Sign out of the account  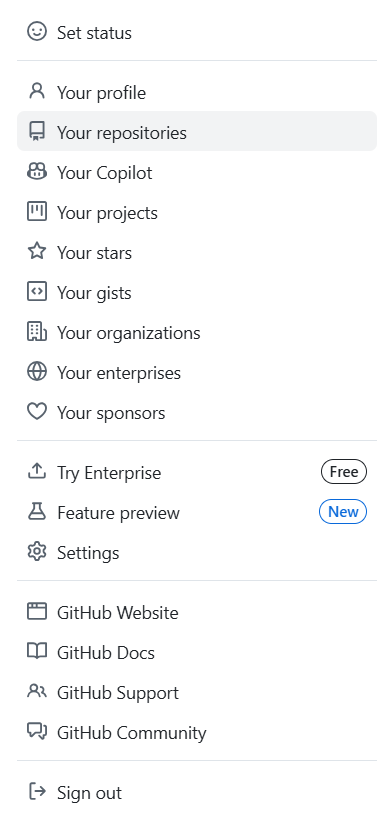197,793
